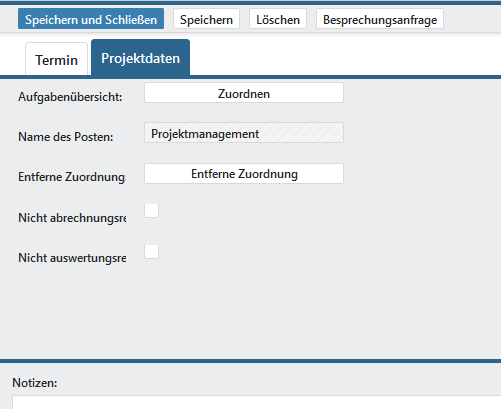
Task: Click the Zuordnen button
Action: coord(244,93)
